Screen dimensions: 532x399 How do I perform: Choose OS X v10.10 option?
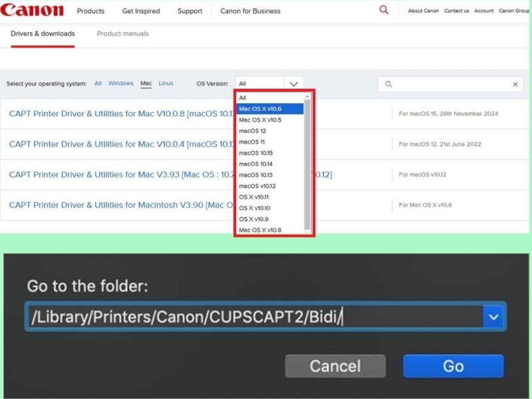point(270,208)
